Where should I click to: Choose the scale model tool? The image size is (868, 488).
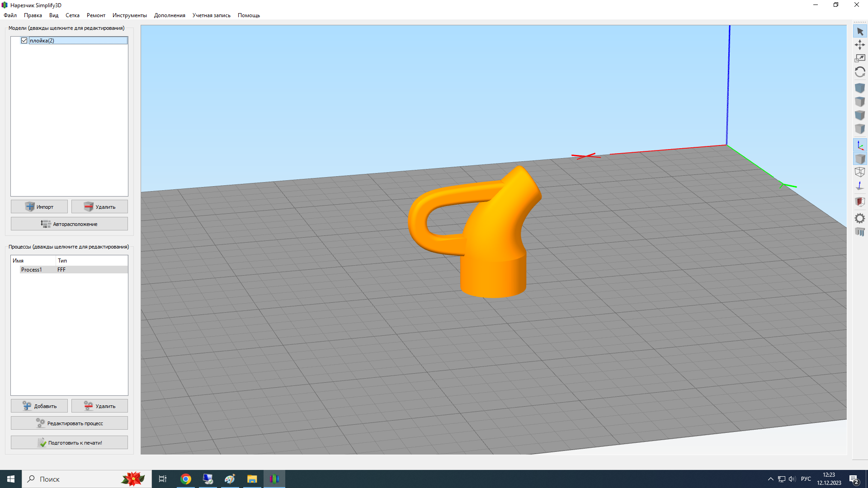click(x=860, y=58)
